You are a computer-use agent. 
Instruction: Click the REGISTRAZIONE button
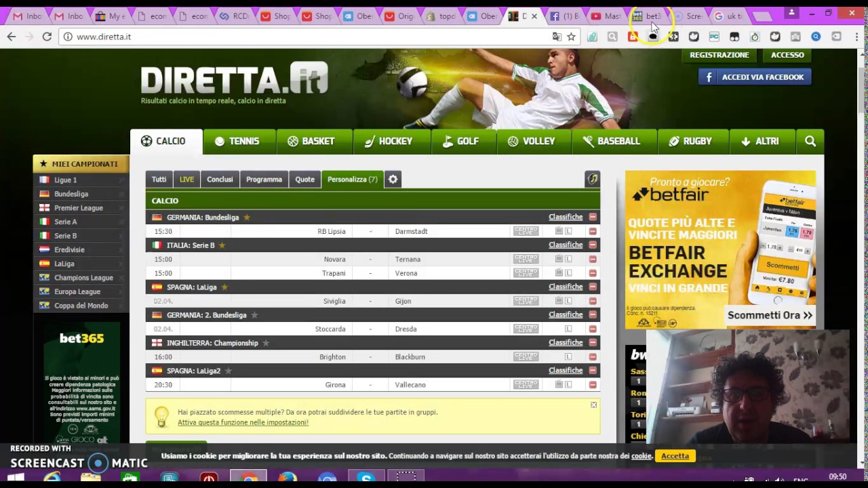pos(719,55)
